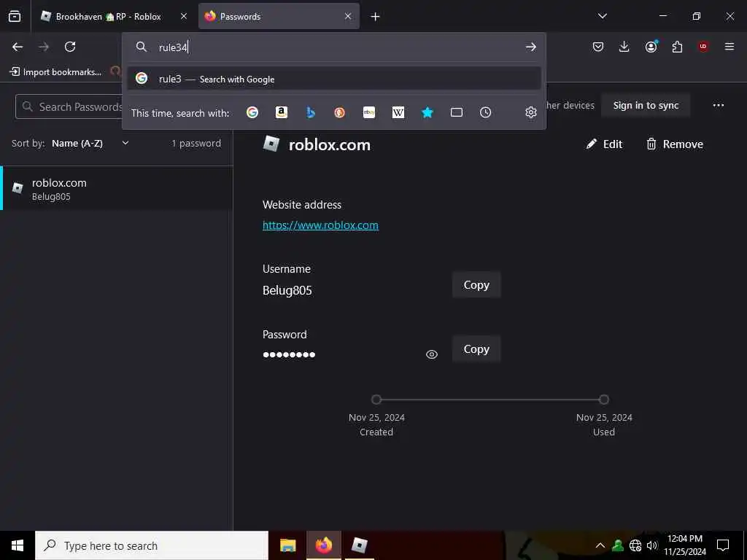Image resolution: width=747 pixels, height=560 pixels.
Task: Open the Pocket save icon
Action: click(x=598, y=47)
